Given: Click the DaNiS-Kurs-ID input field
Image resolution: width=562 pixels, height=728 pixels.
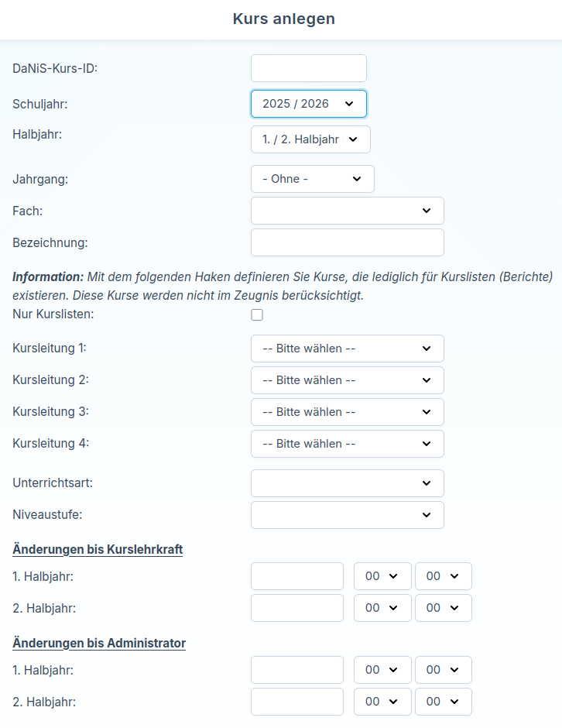Looking at the screenshot, I should pos(308,68).
